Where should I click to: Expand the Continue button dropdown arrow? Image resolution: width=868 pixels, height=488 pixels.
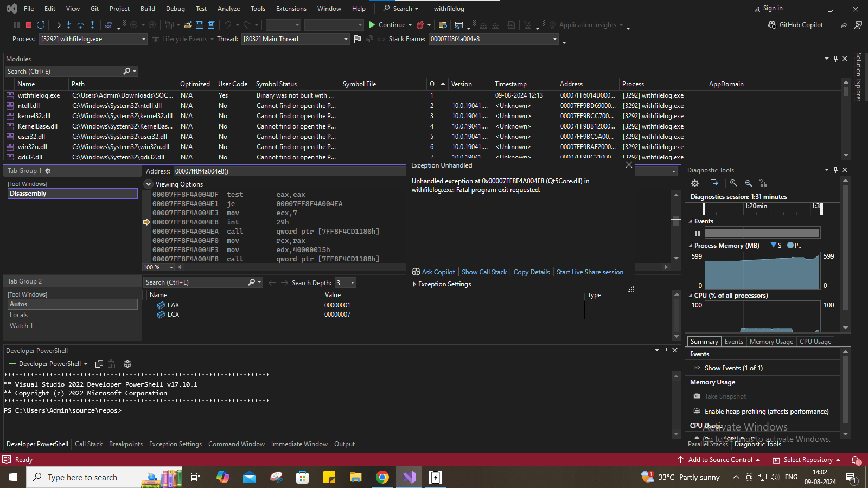click(410, 25)
